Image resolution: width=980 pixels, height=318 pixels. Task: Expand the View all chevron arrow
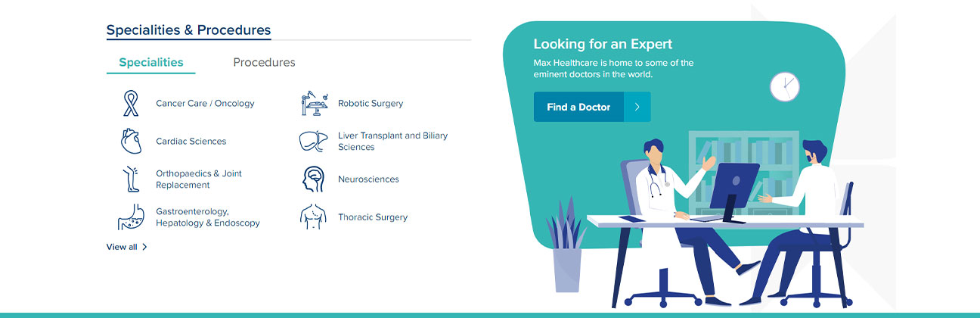[x=144, y=247]
